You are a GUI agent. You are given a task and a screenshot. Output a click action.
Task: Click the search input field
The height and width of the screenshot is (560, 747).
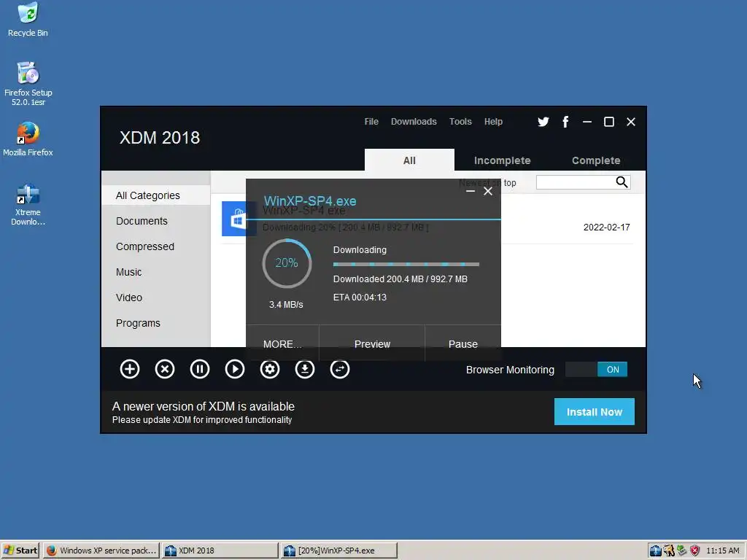tap(576, 182)
